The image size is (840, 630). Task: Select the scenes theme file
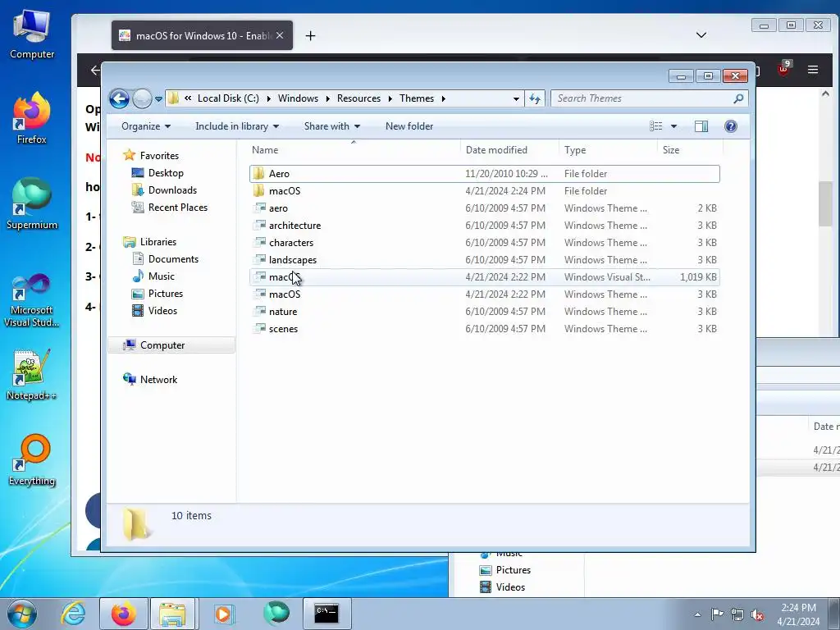484,328
